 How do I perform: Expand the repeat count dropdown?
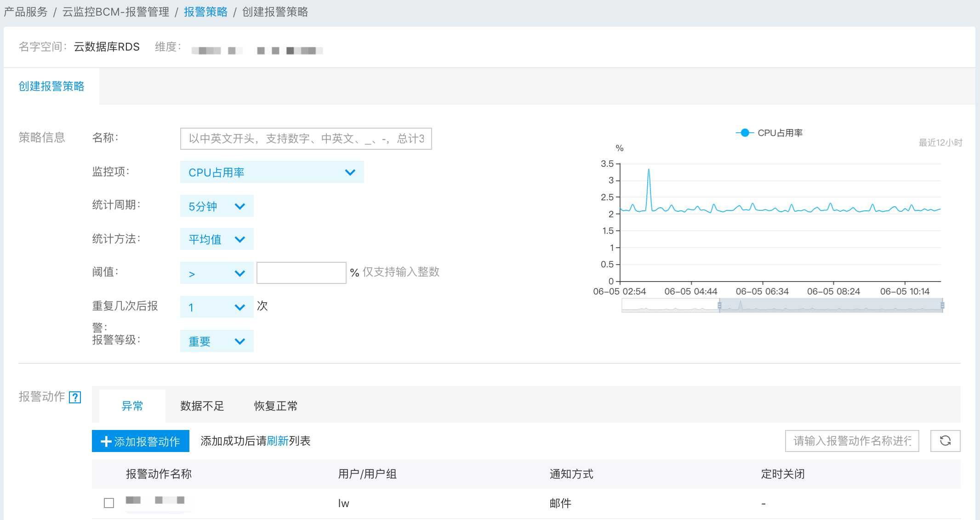pos(217,307)
